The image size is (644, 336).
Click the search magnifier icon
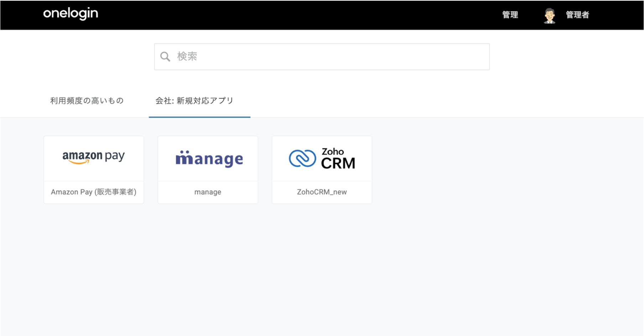click(165, 57)
